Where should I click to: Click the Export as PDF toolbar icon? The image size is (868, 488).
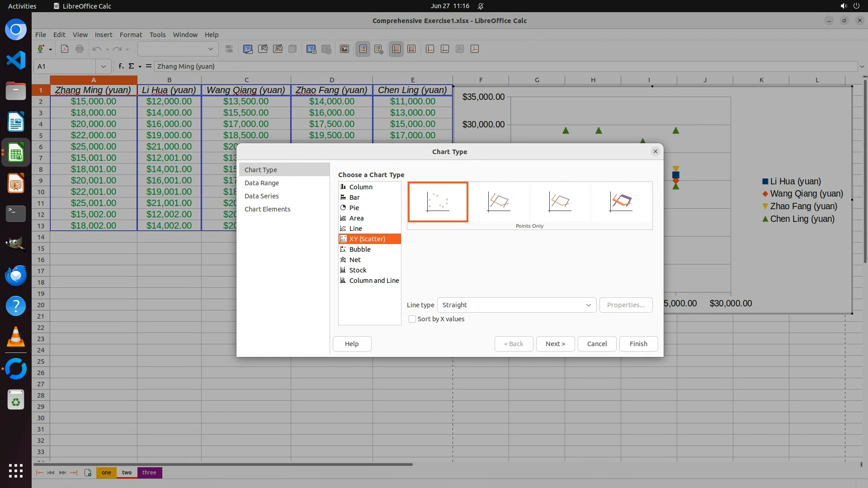point(65,49)
